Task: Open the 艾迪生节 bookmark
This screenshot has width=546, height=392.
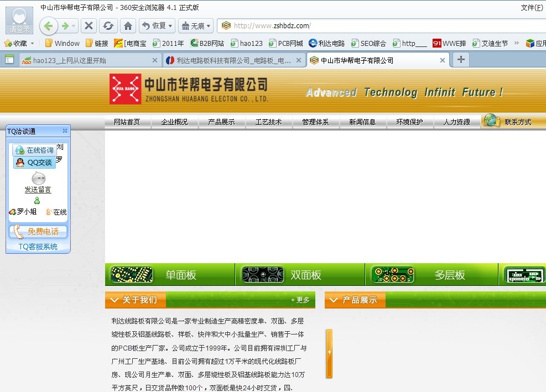Action: tap(490, 44)
